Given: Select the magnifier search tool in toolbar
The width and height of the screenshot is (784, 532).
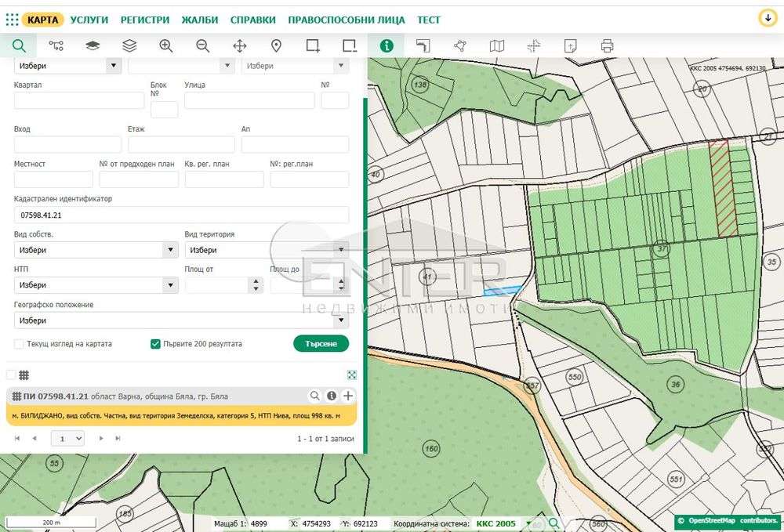Looking at the screenshot, I should point(19,46).
